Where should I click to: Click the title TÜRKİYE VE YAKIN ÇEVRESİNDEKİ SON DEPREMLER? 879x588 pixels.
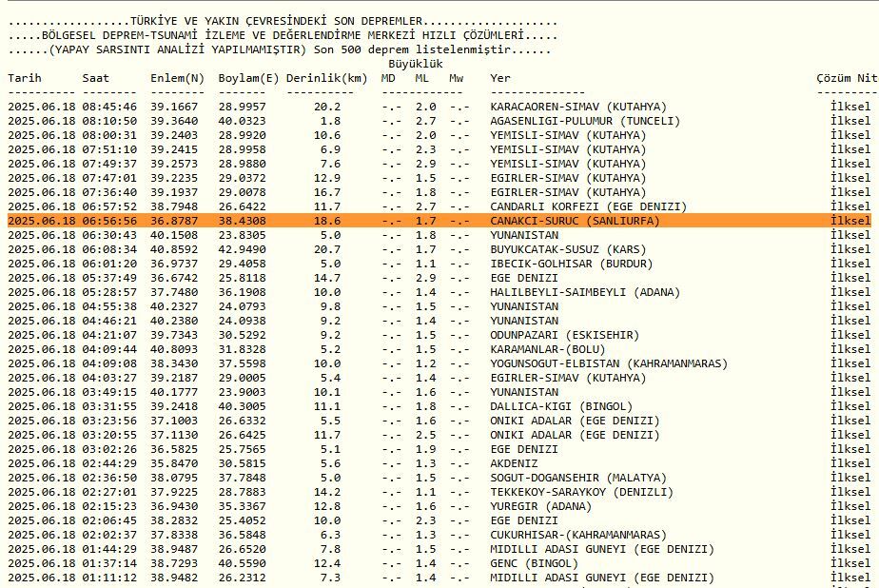tap(276, 21)
